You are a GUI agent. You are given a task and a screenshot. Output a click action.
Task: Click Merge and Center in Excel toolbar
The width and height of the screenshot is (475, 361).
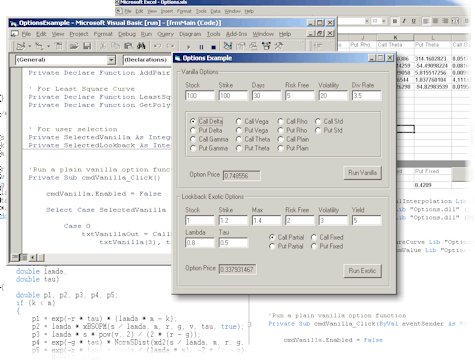tap(455, 21)
